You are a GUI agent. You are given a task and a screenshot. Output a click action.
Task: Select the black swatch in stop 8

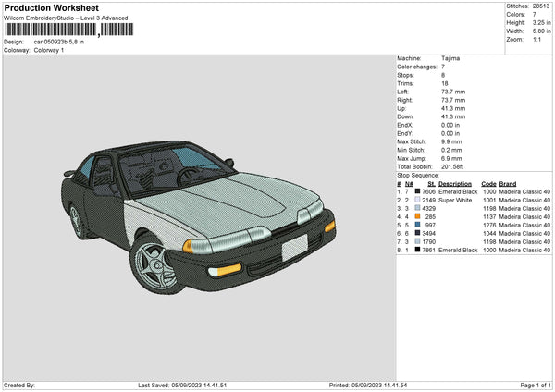point(417,250)
